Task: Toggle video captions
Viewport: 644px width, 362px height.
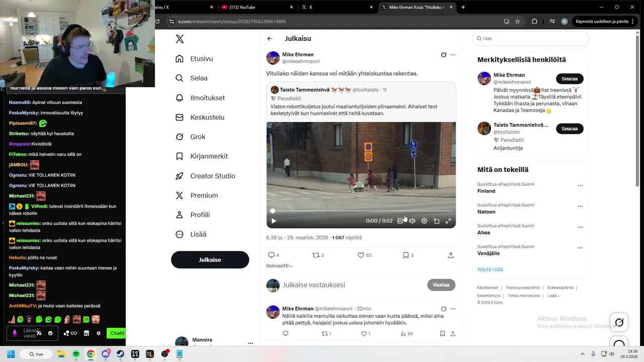Action: (x=400, y=221)
